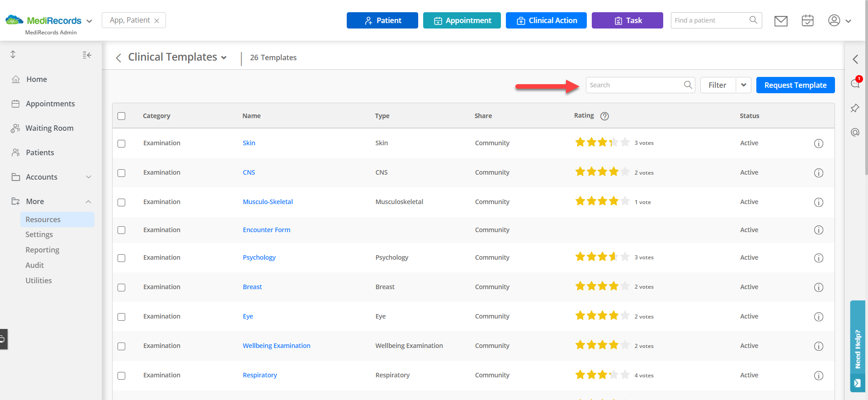The image size is (868, 400).
Task: Open the MediRecords practice dropdown arrow
Action: 89,21
